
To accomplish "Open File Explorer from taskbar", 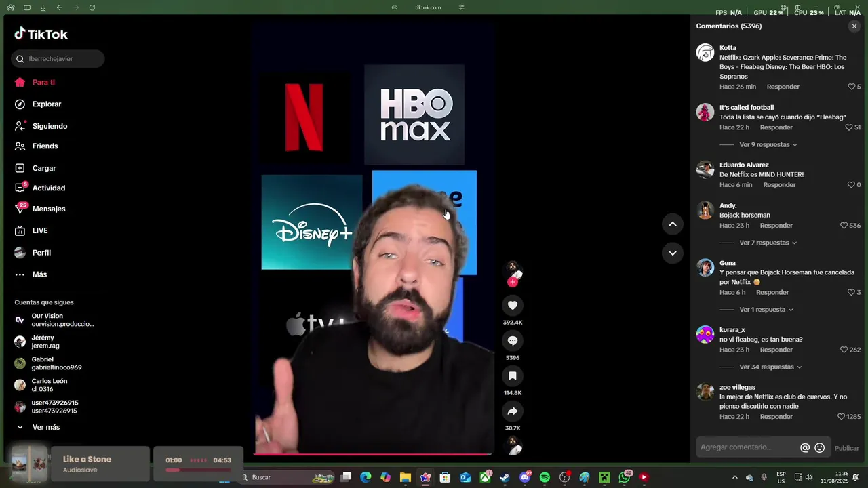I will (x=406, y=478).
